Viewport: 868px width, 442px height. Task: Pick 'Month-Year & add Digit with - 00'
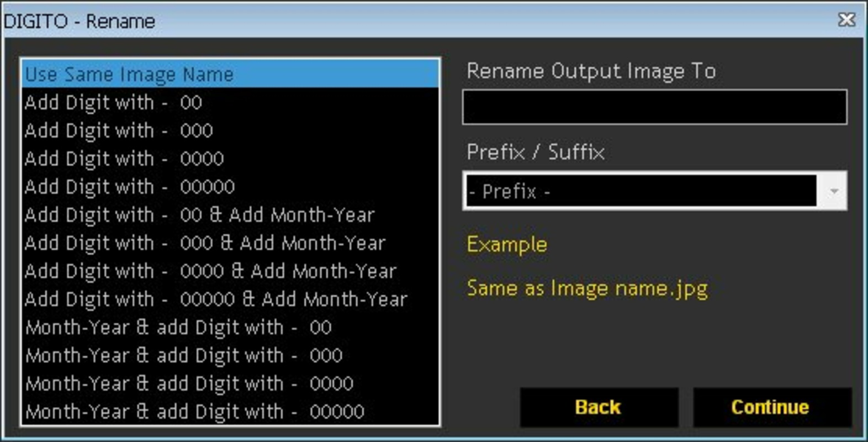tap(230, 328)
